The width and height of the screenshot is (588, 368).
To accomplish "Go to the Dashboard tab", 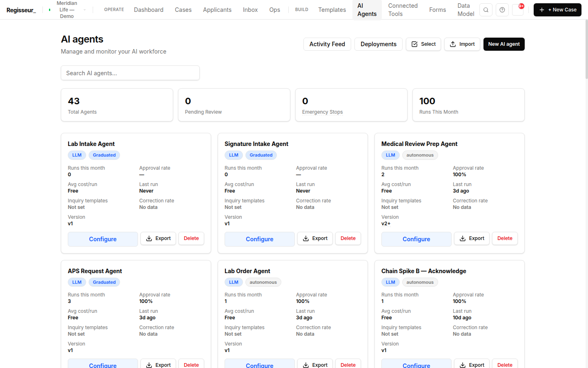I will [x=149, y=10].
